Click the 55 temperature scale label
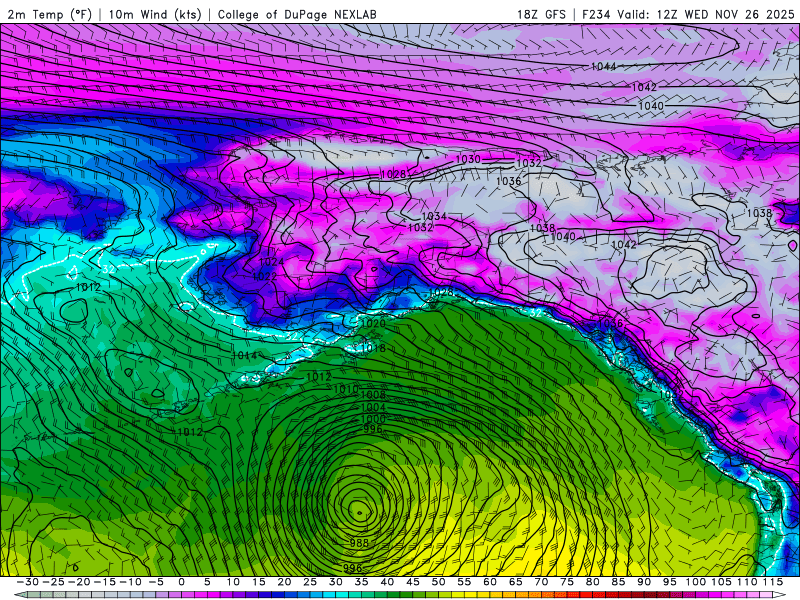800x600 pixels. pyautogui.click(x=464, y=582)
